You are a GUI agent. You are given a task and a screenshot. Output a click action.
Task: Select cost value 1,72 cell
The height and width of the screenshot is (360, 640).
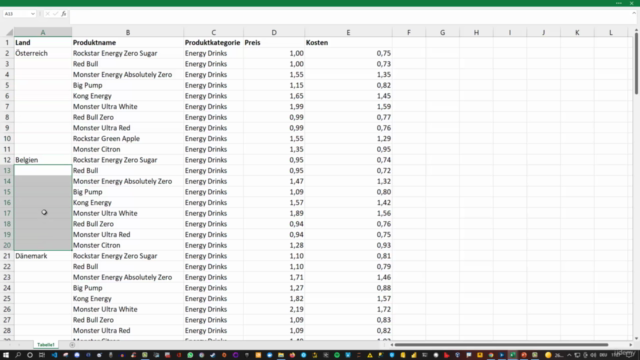[348, 309]
